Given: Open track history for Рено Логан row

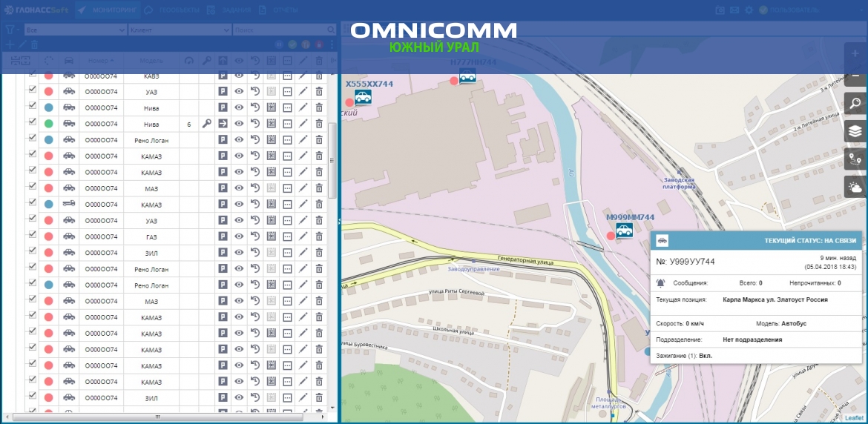Looking at the screenshot, I should pos(254,140).
